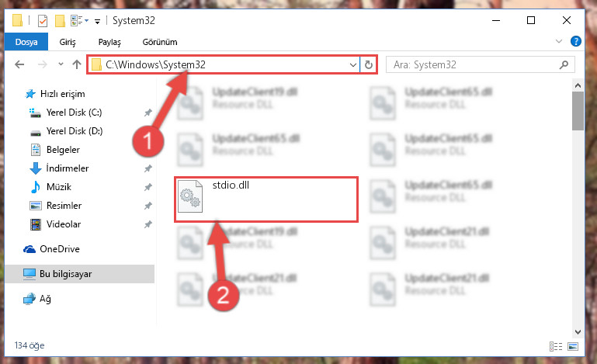Unpin Yerel Disk (C:) pin icon
597x364 pixels.
[148, 113]
